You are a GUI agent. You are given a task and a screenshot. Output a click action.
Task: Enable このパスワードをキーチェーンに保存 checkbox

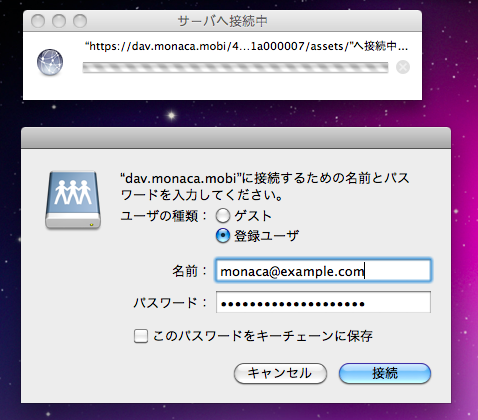141,336
